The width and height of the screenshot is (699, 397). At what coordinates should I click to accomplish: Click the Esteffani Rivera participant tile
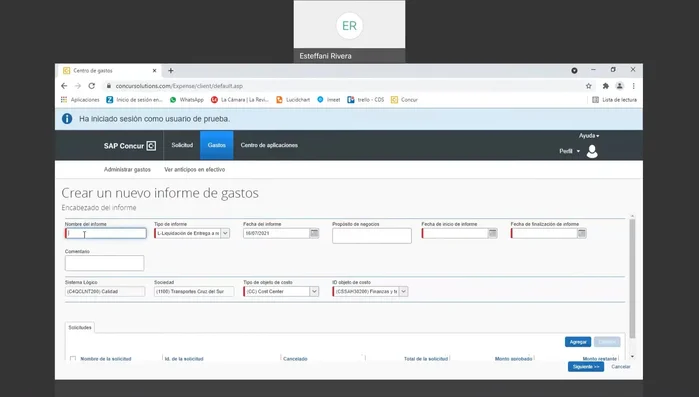[350, 31]
